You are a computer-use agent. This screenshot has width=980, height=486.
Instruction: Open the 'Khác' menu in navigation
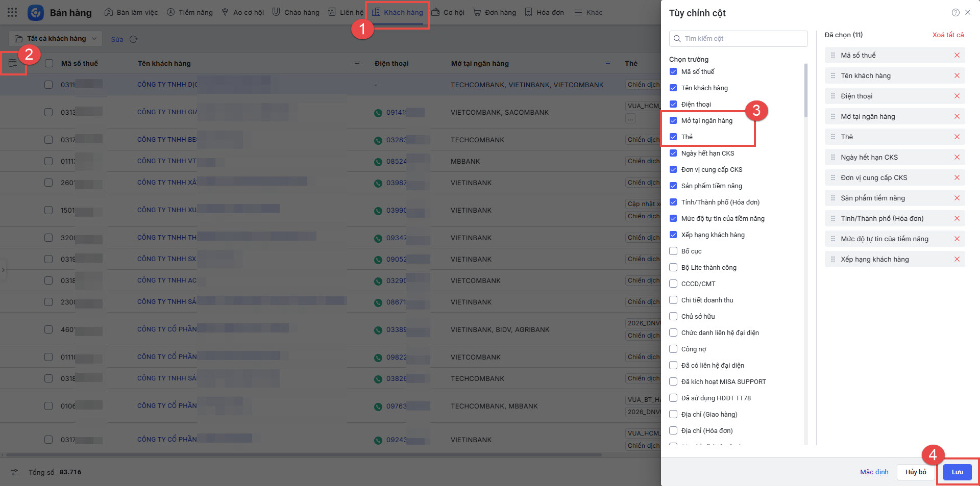(x=589, y=12)
